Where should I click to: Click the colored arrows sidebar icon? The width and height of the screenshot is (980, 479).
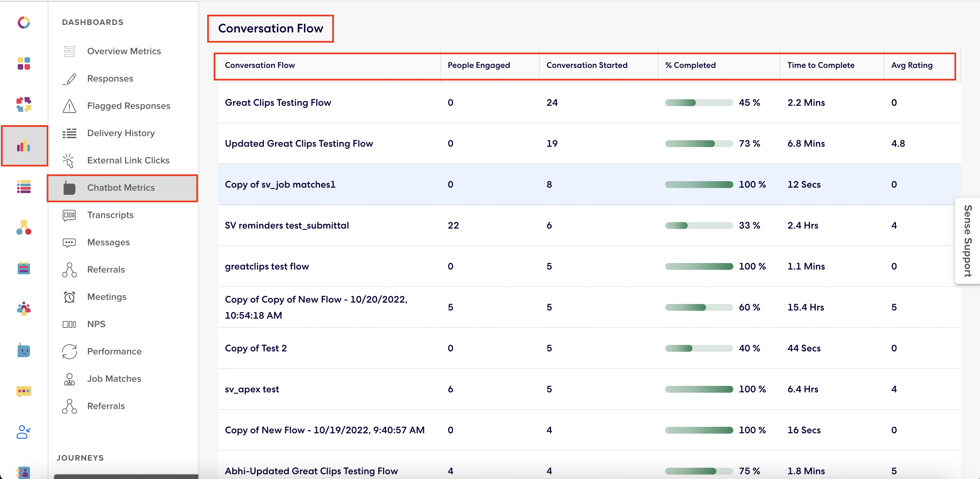(24, 104)
